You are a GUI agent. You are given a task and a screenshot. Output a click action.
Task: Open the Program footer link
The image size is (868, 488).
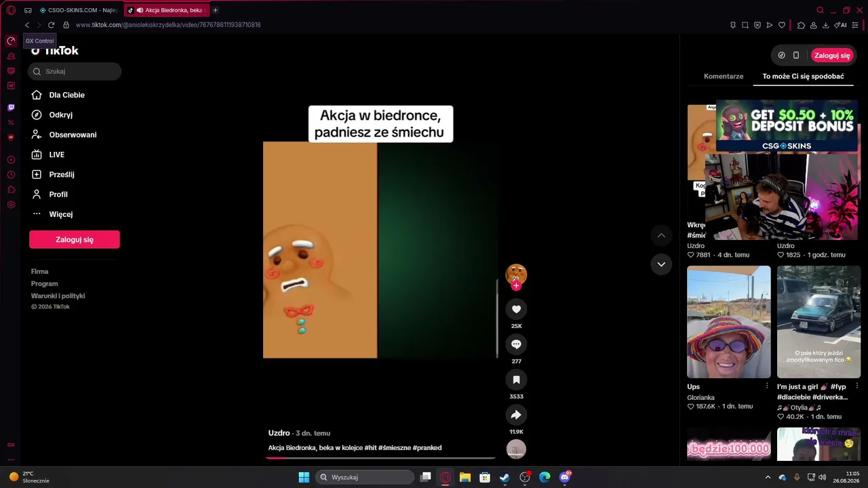[44, 284]
